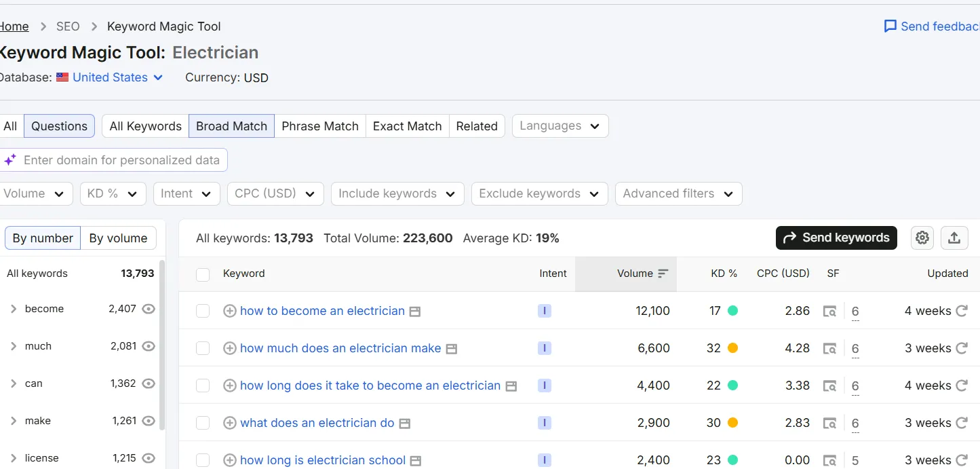This screenshot has width=980, height=469.
Task: Select the Broad Match tab
Action: (x=231, y=126)
